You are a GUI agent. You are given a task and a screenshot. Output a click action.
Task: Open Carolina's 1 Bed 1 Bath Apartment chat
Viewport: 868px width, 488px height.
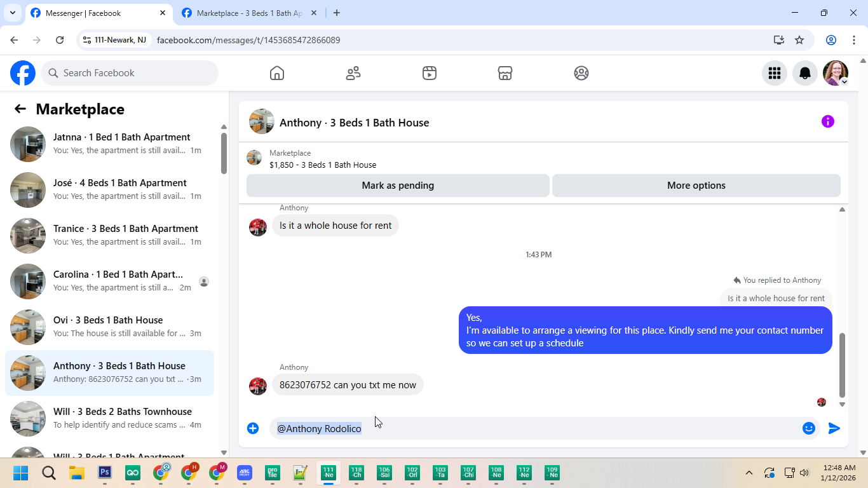click(109, 281)
